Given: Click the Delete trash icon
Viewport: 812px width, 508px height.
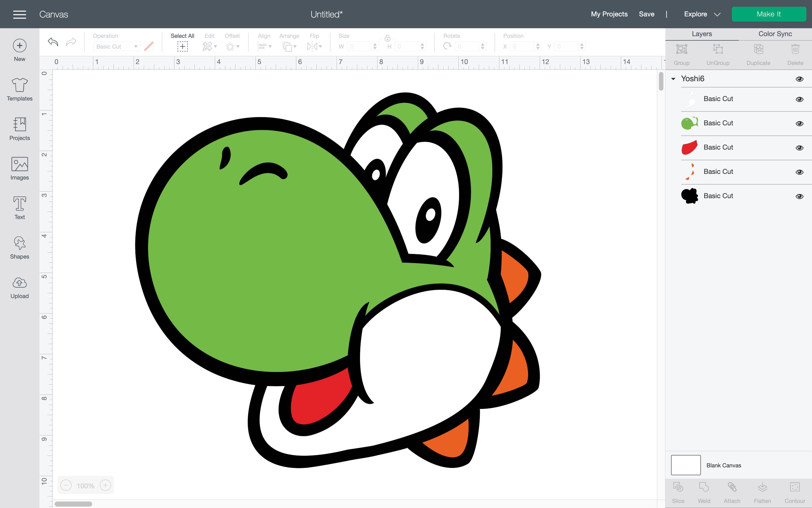Looking at the screenshot, I should [x=795, y=49].
